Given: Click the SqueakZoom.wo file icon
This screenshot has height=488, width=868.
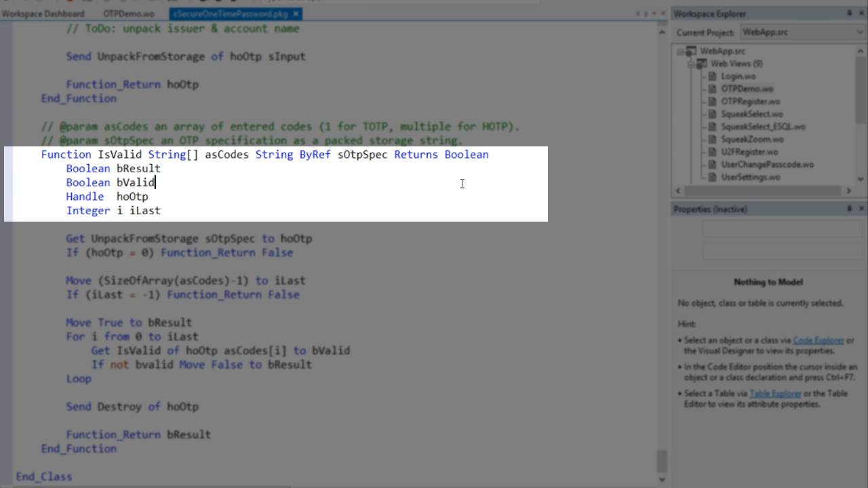Looking at the screenshot, I should [711, 140].
